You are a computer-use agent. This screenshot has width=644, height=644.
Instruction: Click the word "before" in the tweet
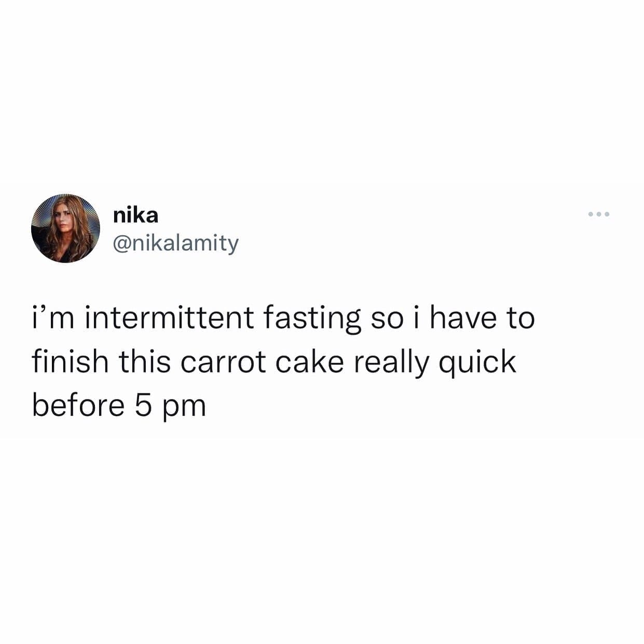pyautogui.click(x=78, y=405)
